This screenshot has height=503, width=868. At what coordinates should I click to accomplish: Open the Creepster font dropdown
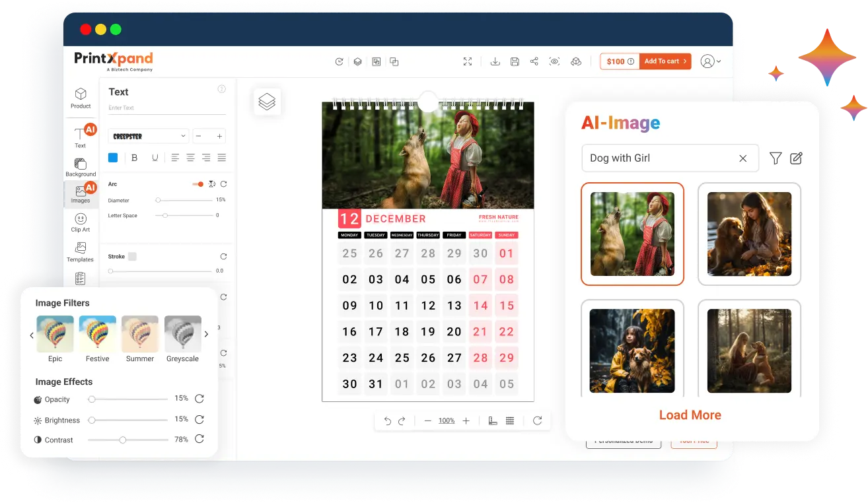[x=149, y=136]
